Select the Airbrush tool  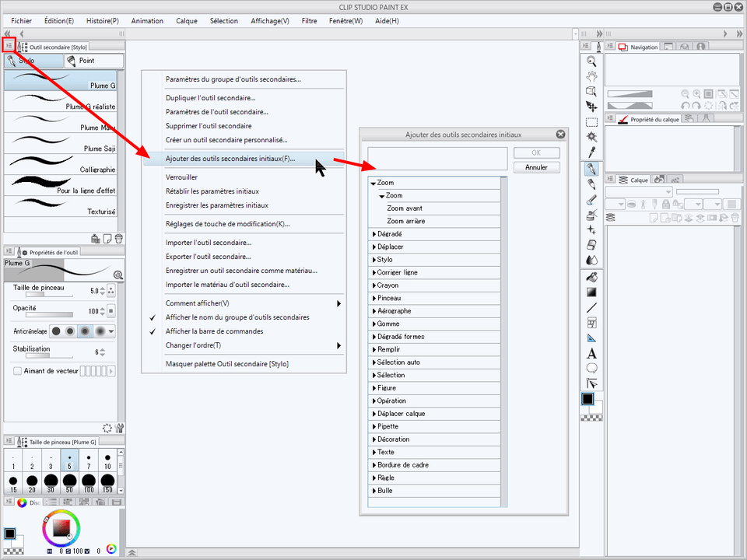(591, 215)
